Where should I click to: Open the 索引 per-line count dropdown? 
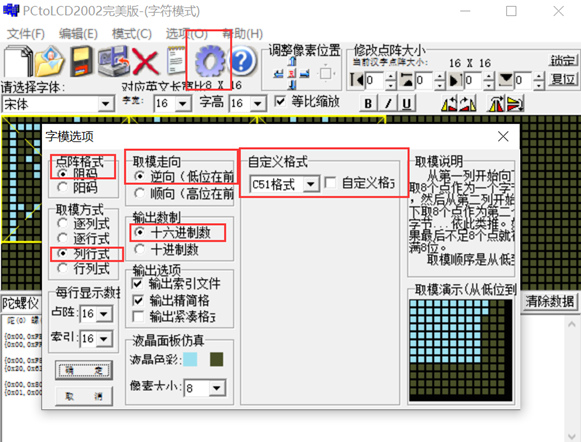point(104,339)
